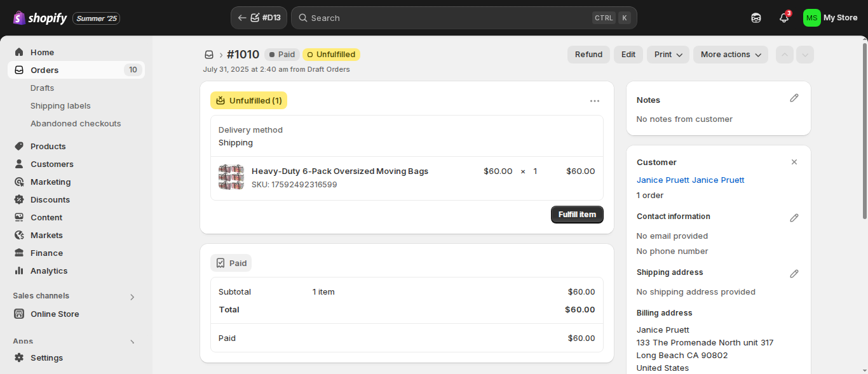Focus the Search field
Viewport: 868px width, 374px height.
click(x=464, y=18)
